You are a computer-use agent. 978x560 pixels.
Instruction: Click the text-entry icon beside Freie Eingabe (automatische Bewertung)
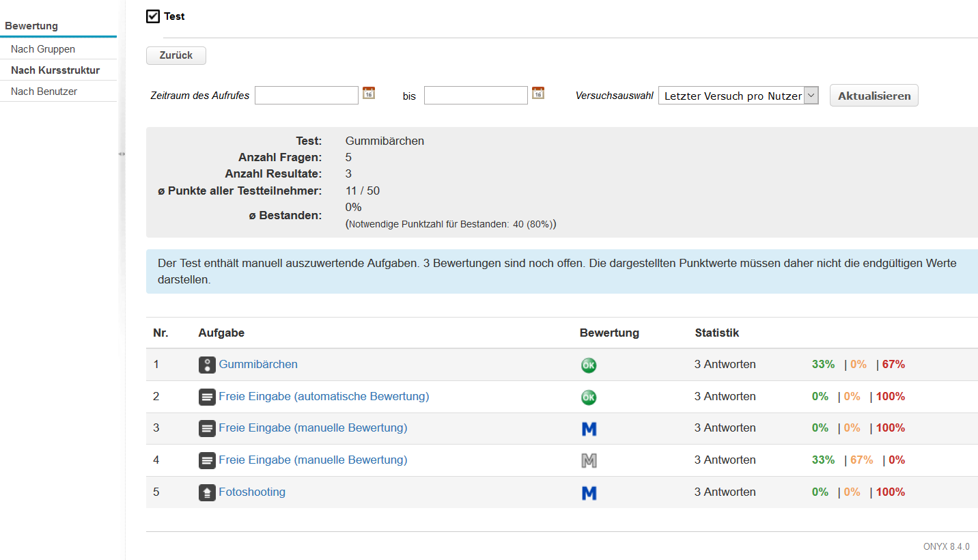coord(207,397)
